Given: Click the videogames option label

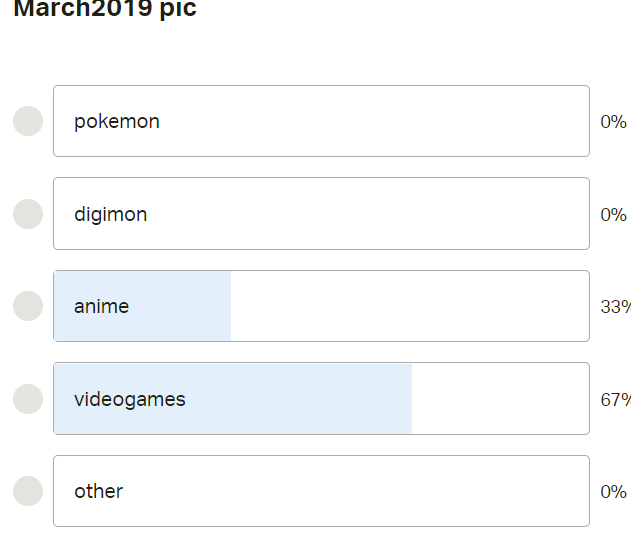Looking at the screenshot, I should [x=130, y=399].
